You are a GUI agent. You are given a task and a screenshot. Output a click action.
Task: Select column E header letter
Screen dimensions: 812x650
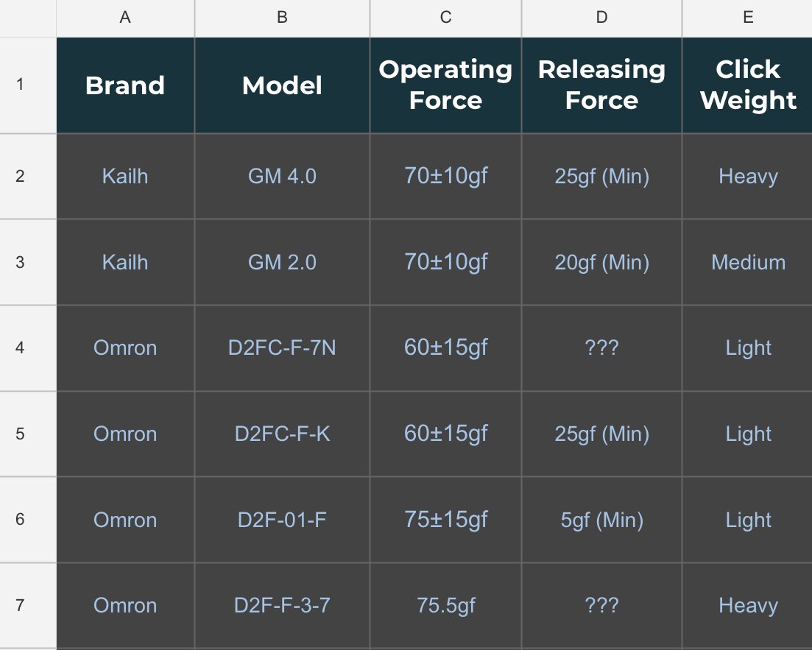pyautogui.click(x=747, y=18)
